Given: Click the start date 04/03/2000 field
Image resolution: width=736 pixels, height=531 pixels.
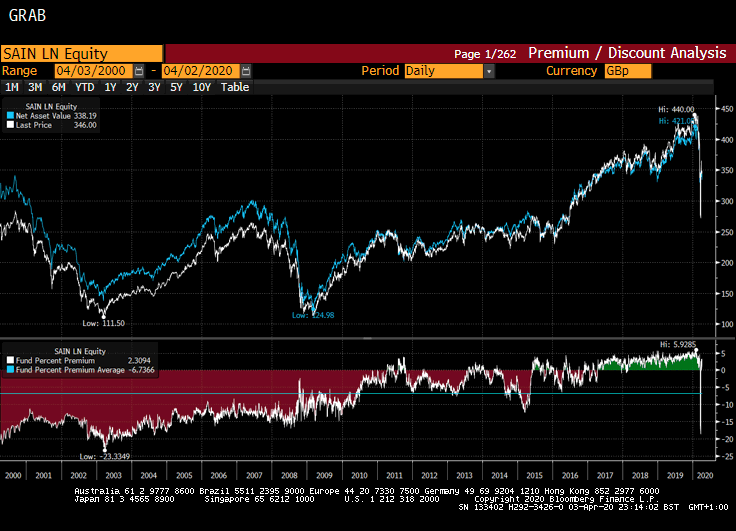Looking at the screenshot, I should [93, 71].
